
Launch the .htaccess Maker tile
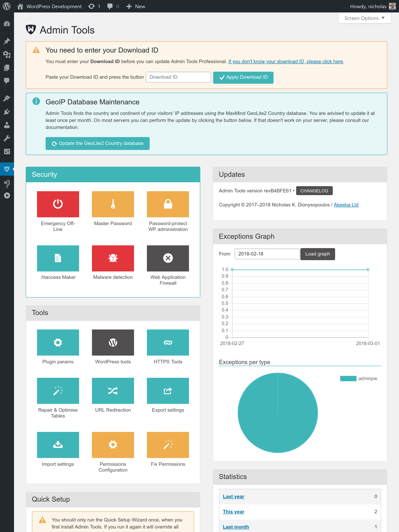(58, 258)
